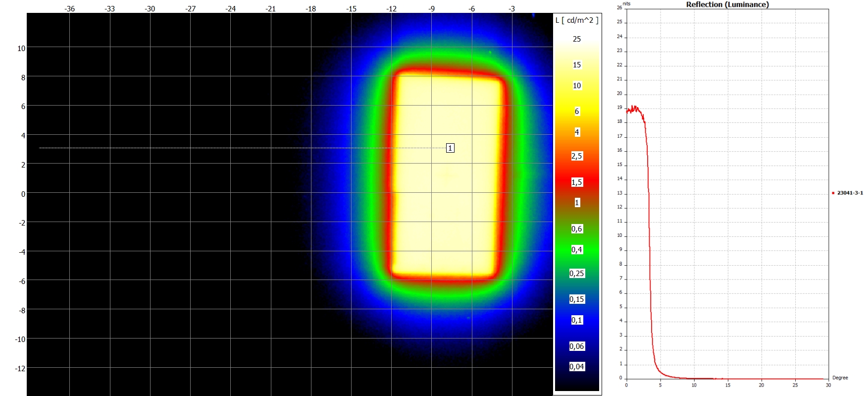868x396 pixels.
Task: Click the 10 label on the heatmap's left axis
Action: (21, 49)
